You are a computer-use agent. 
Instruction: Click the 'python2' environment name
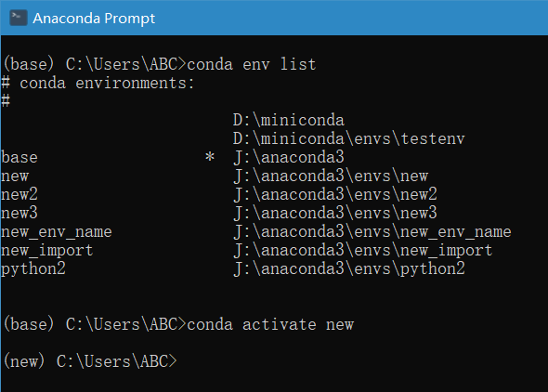(x=33, y=269)
